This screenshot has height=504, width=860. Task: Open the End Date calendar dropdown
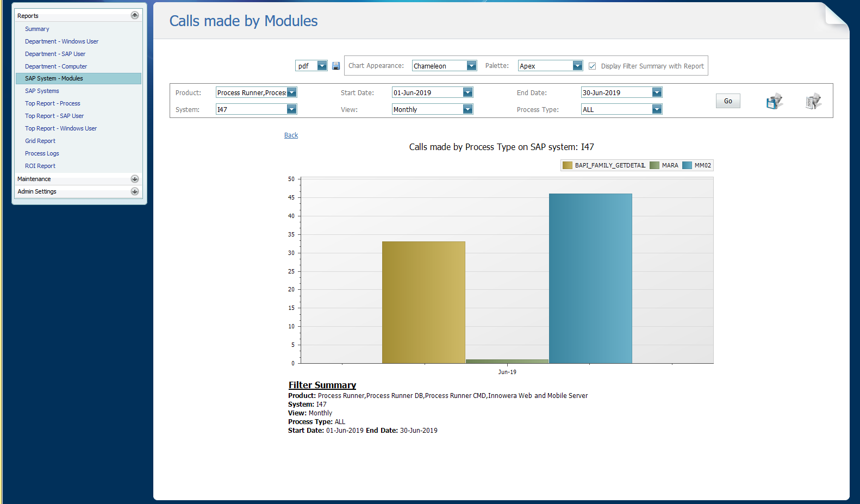coord(657,92)
